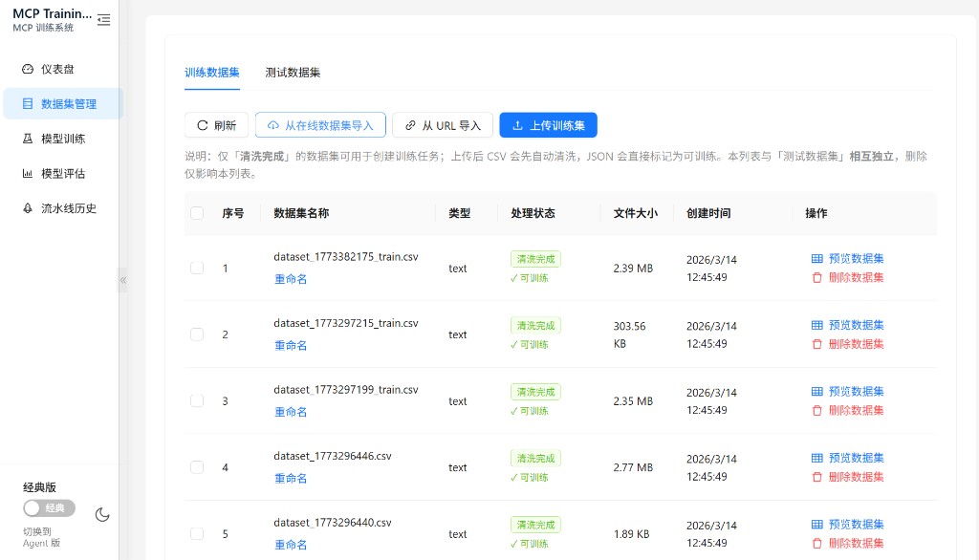Check row 4 dataset_1773296446.csv checkbox
This screenshot has height=560, width=979.
197,467
